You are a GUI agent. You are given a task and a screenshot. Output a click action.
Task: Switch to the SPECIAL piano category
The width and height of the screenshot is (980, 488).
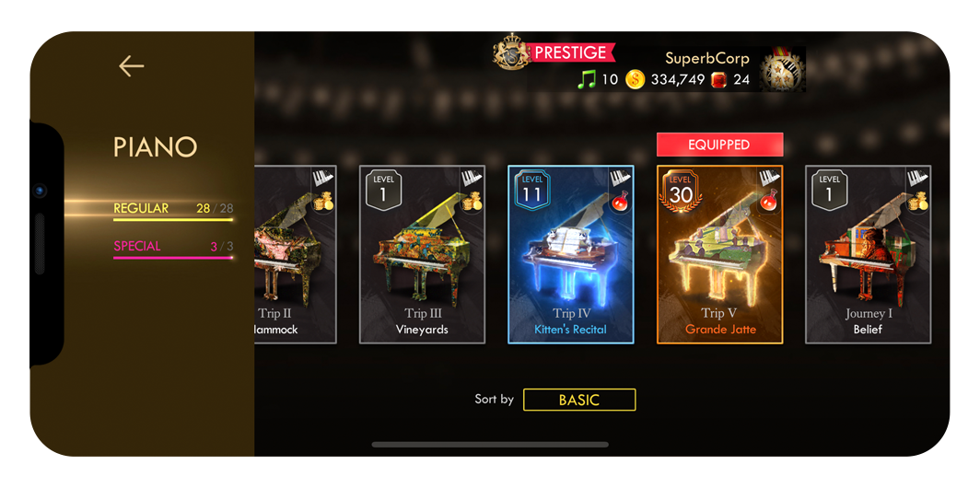[x=173, y=248]
